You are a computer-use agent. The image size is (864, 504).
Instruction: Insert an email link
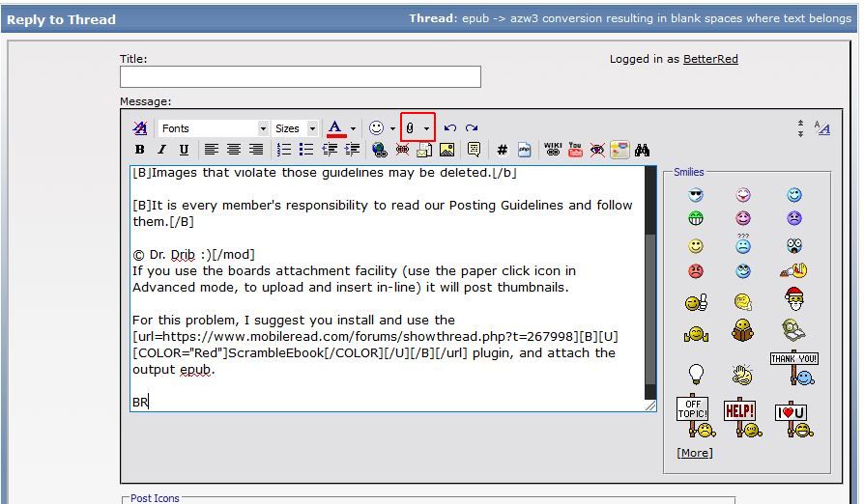(424, 150)
